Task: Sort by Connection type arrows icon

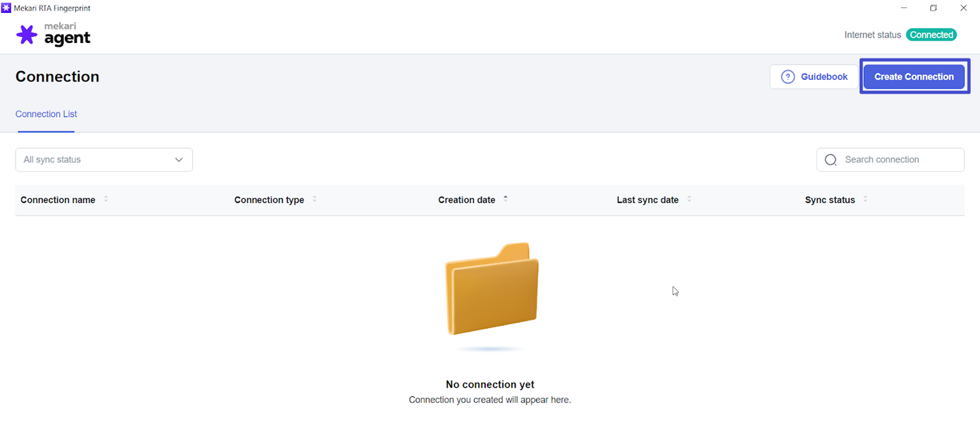Action: (x=314, y=199)
